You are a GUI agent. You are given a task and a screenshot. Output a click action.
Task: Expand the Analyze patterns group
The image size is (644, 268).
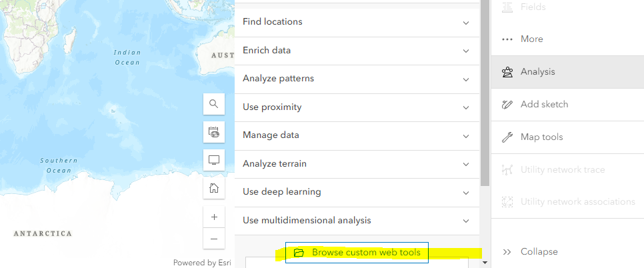[466, 79]
